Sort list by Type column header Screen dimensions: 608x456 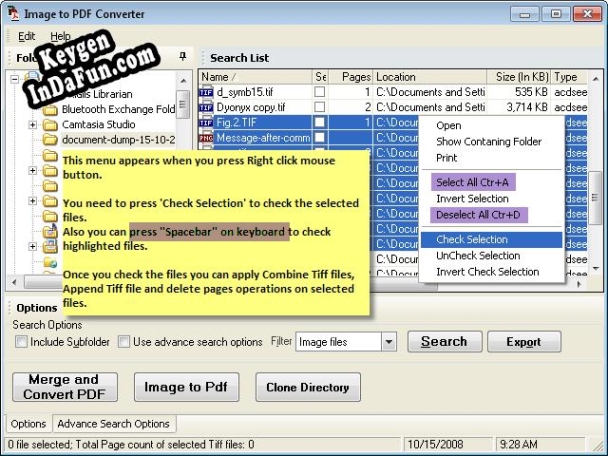(x=569, y=77)
